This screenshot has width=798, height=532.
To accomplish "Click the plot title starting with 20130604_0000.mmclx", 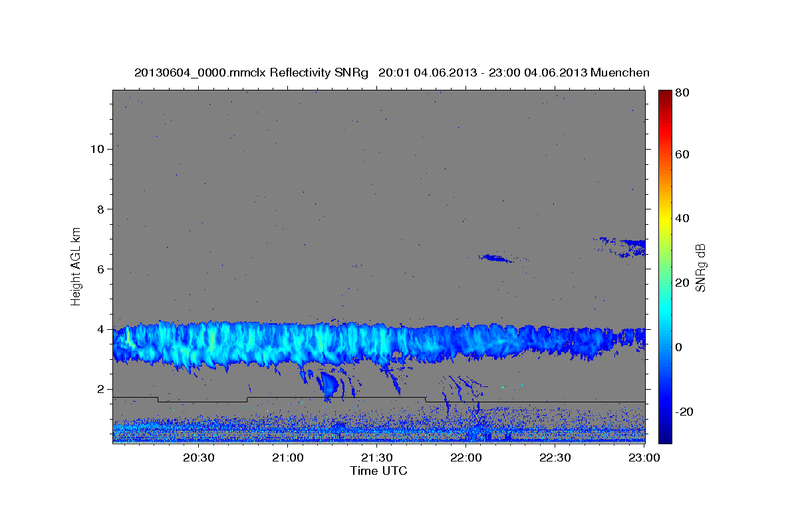I will point(392,72).
